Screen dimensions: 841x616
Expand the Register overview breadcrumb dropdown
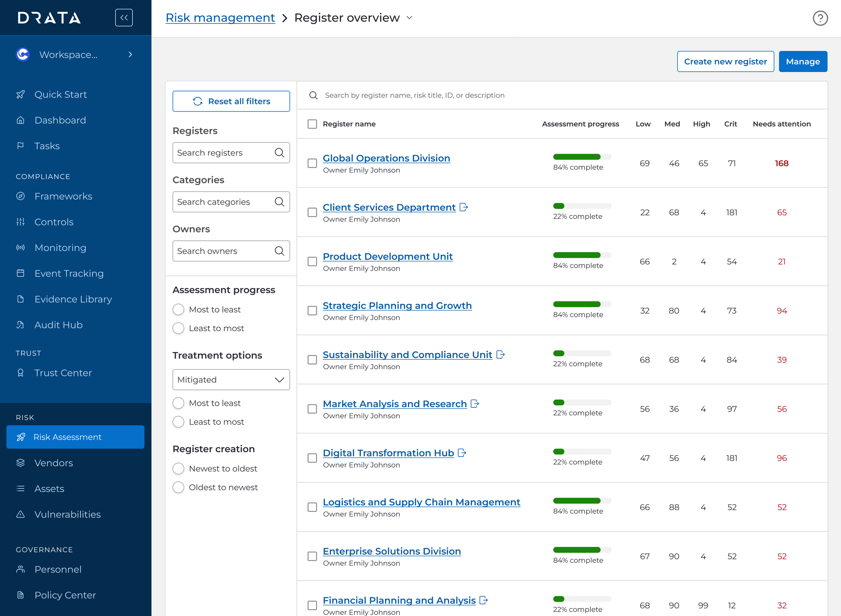click(x=409, y=17)
